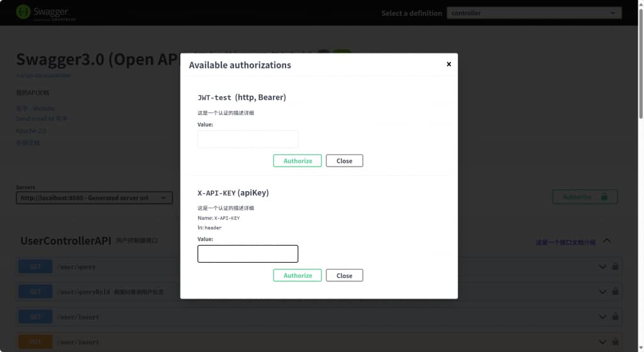Click the Swagger logo icon
The image size is (644, 352).
(23, 12)
